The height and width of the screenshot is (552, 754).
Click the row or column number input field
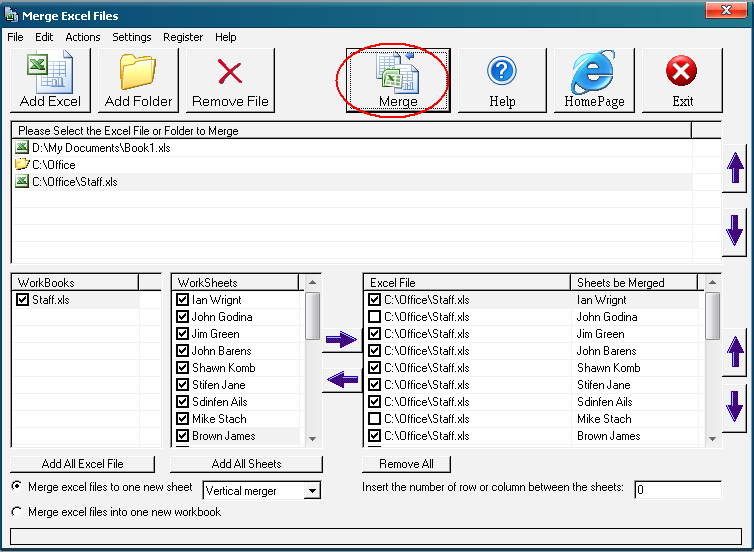[x=677, y=489]
